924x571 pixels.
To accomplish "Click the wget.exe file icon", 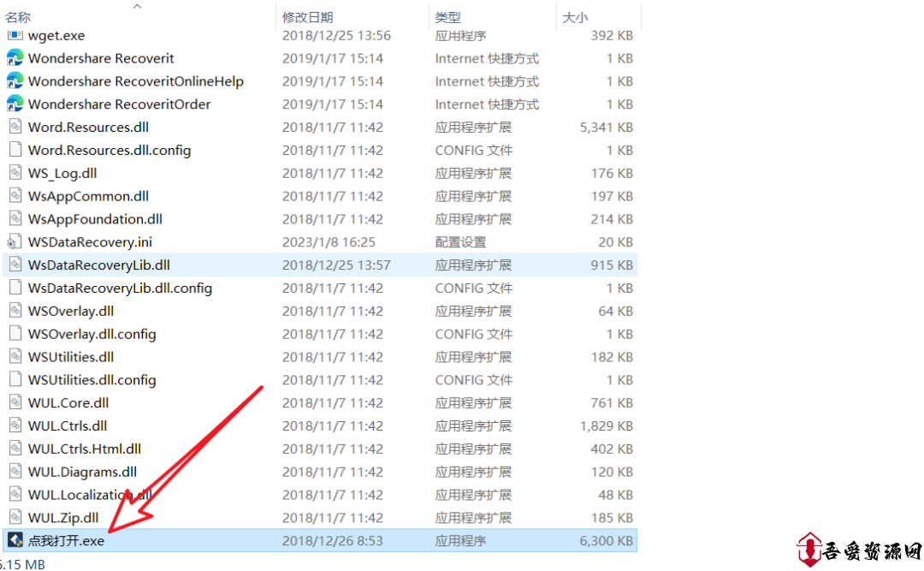I will point(15,35).
